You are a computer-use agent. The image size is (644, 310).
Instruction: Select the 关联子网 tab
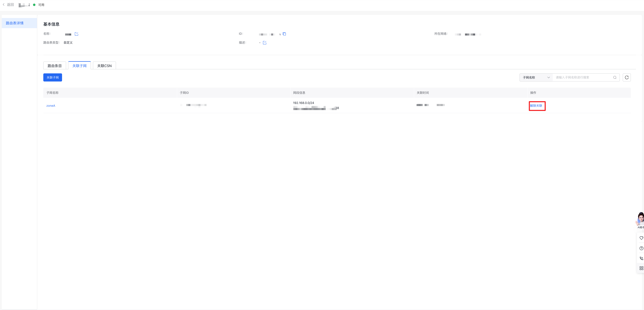(x=79, y=66)
